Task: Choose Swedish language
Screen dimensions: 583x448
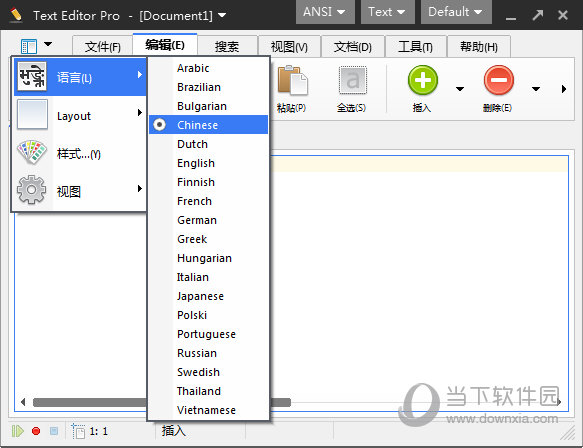Action: (208, 372)
